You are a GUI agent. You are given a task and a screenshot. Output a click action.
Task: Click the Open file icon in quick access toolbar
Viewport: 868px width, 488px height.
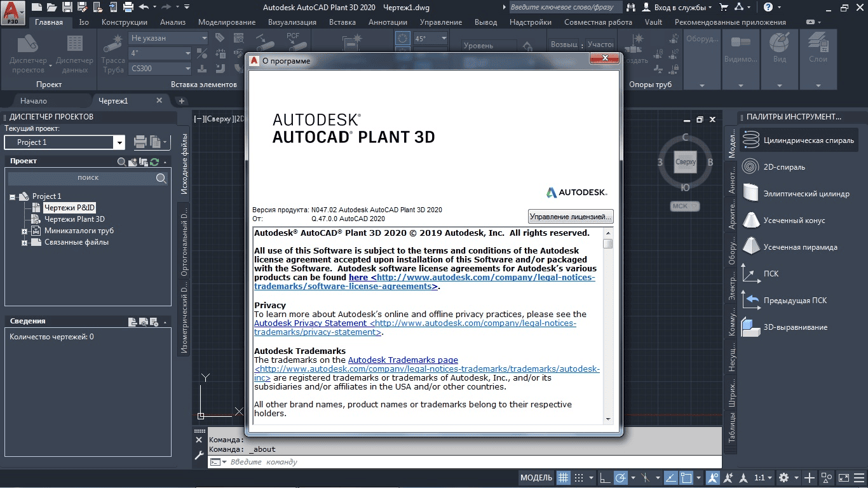[51, 8]
